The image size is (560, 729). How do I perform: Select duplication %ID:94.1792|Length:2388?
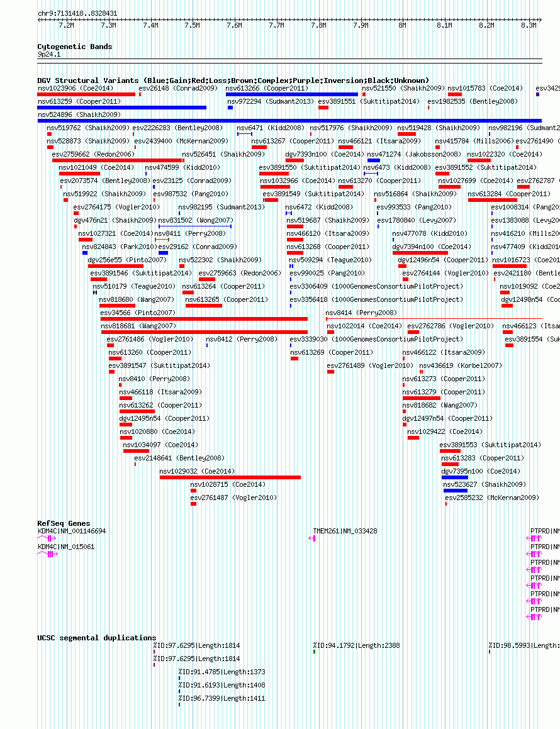tap(356, 645)
